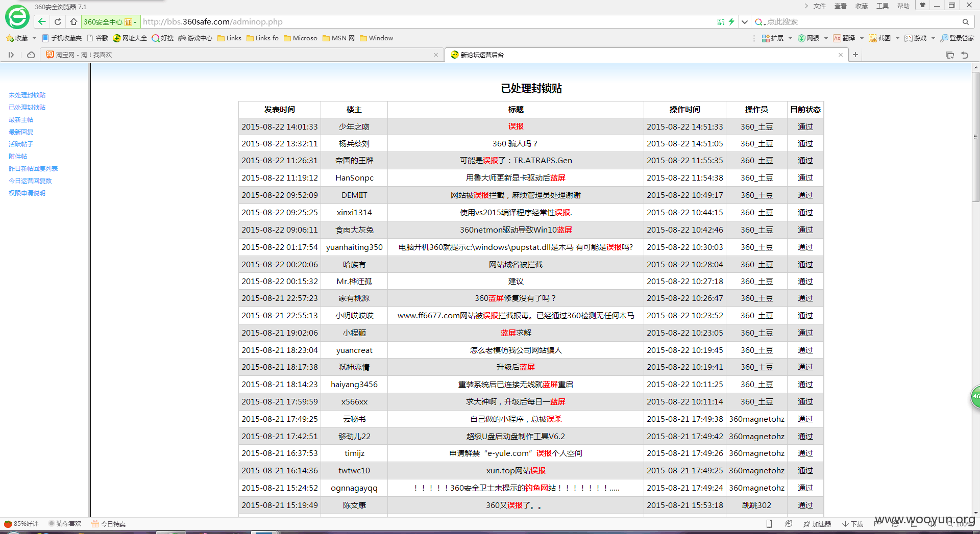
Task: Expand the 截图 dropdown arrow
Action: coord(897,38)
